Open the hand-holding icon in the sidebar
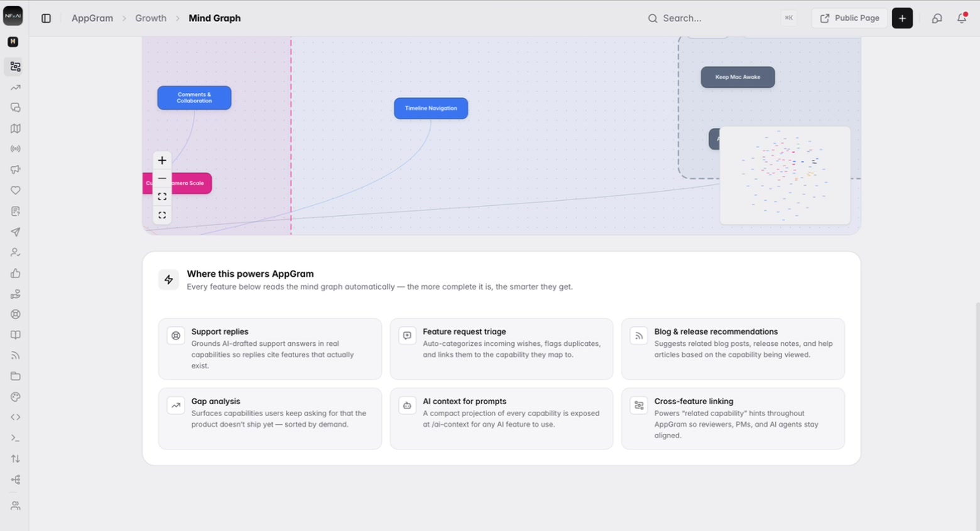Image resolution: width=980 pixels, height=531 pixels. coord(15,294)
